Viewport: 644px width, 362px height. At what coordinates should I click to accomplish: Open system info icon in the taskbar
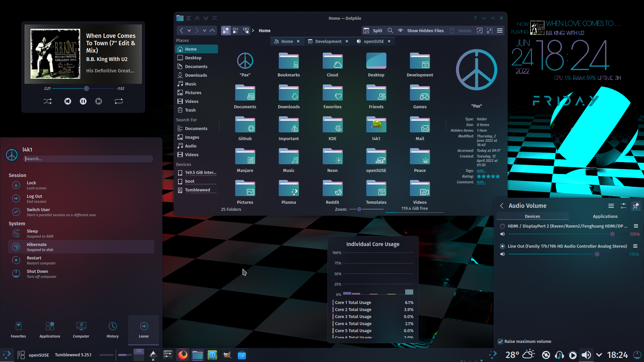point(212,355)
